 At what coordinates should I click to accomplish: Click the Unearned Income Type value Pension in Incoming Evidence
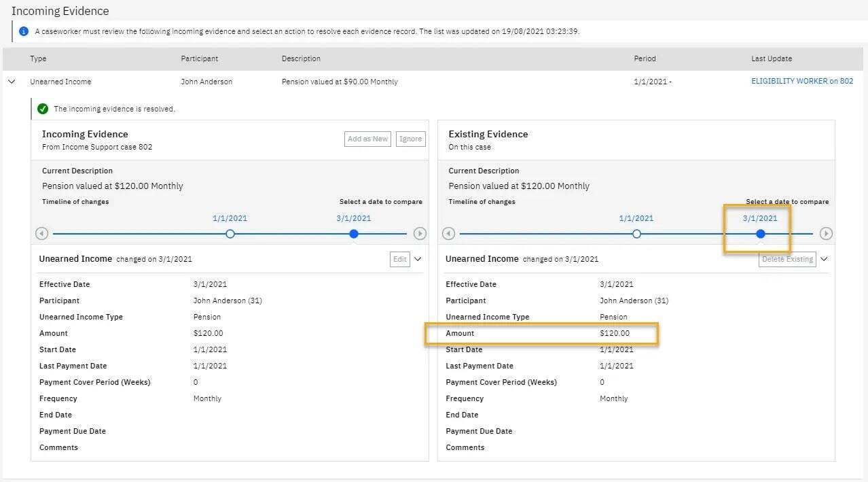pos(207,317)
